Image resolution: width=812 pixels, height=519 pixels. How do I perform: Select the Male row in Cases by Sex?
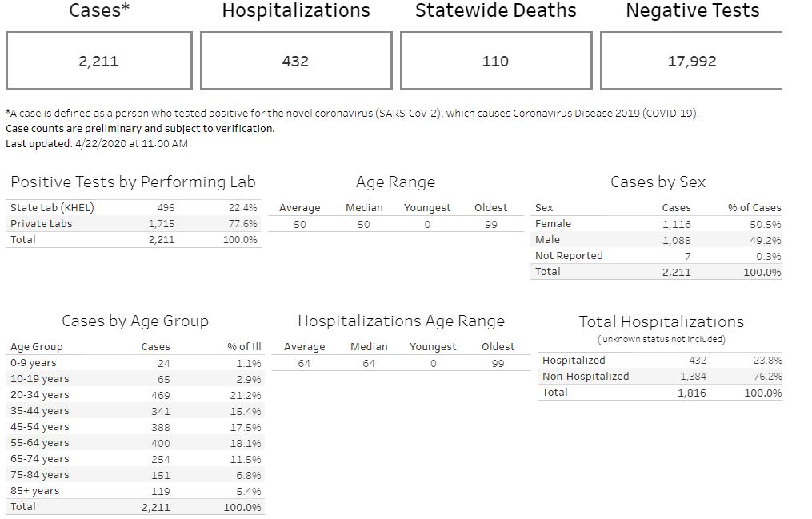547,239
